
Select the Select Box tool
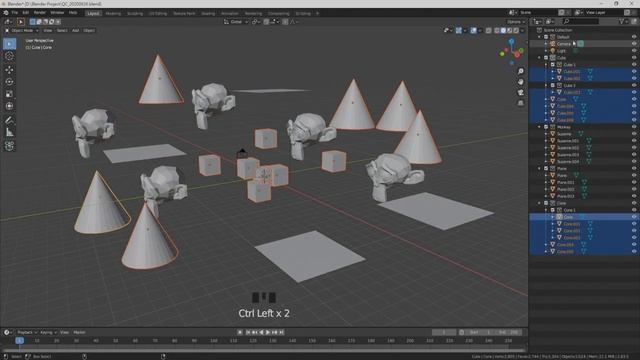[x=9, y=44]
